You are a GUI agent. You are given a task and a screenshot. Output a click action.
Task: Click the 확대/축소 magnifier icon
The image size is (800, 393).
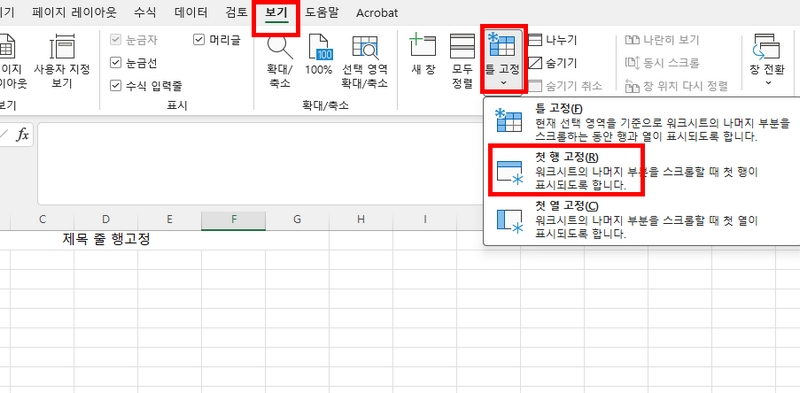click(280, 47)
